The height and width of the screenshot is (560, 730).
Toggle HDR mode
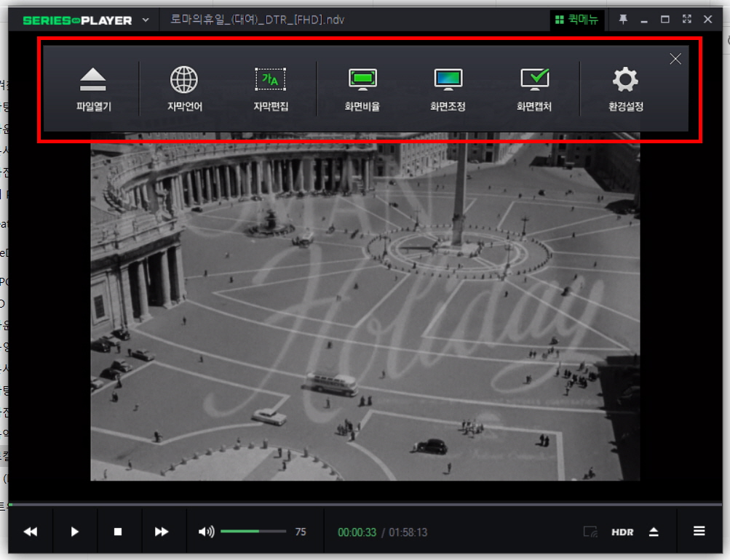tap(622, 532)
